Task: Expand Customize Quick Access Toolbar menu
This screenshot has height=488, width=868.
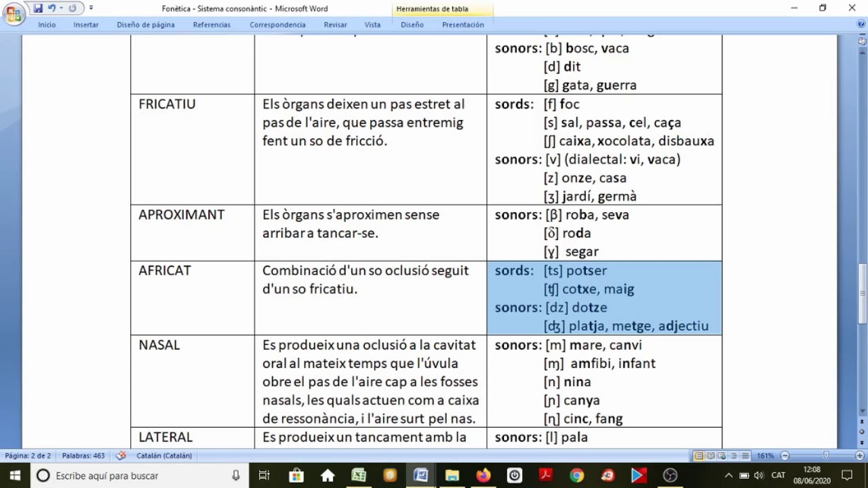Action: point(91,8)
